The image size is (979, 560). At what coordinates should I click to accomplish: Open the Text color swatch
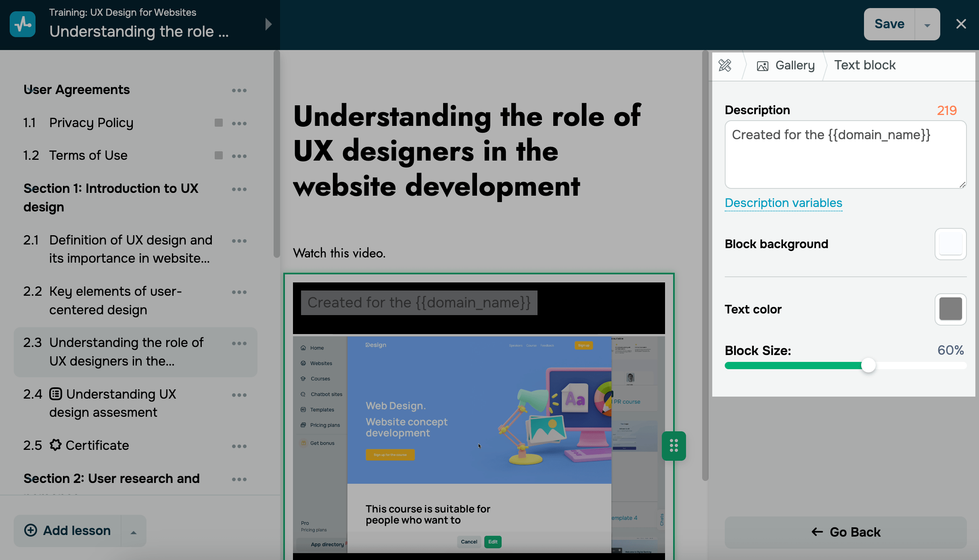click(950, 309)
